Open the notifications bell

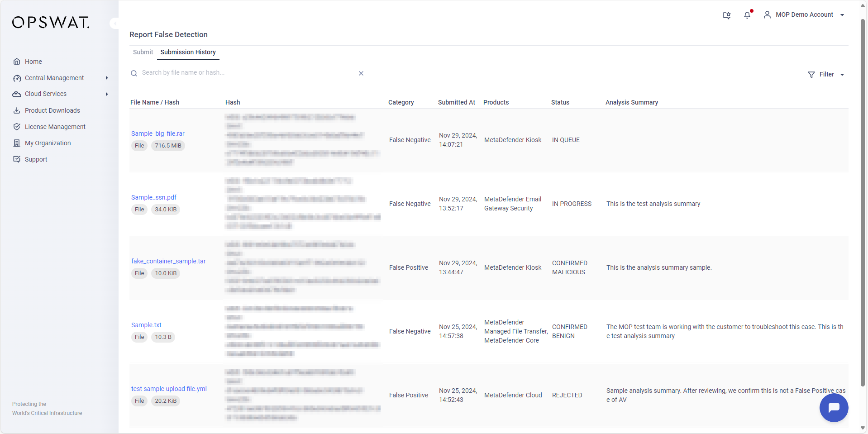(747, 15)
